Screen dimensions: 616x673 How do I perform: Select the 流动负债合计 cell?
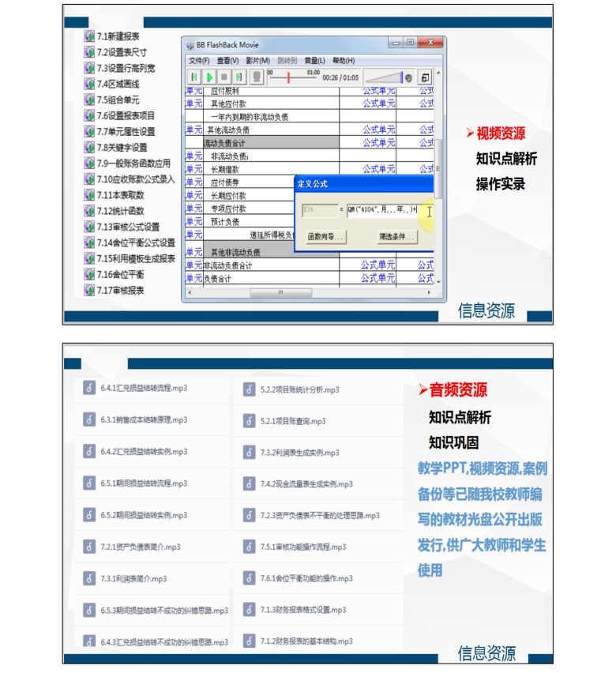[271, 143]
